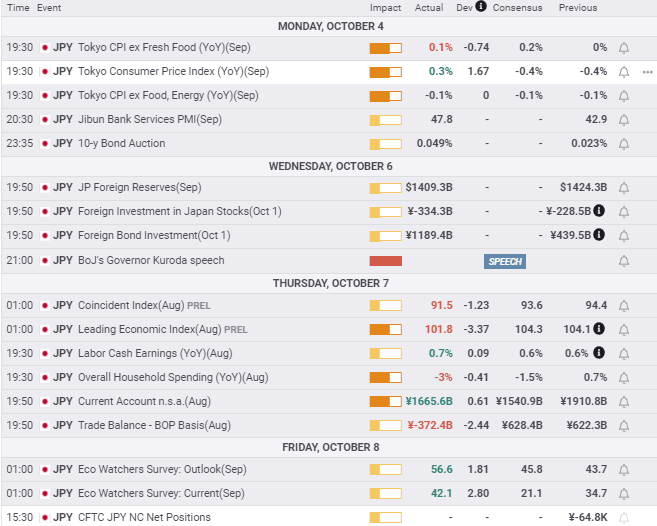Viewport: 657px width, 526px height.
Task: Click bell icon for BoJ's Governor Kuroda speech
Action: [625, 260]
